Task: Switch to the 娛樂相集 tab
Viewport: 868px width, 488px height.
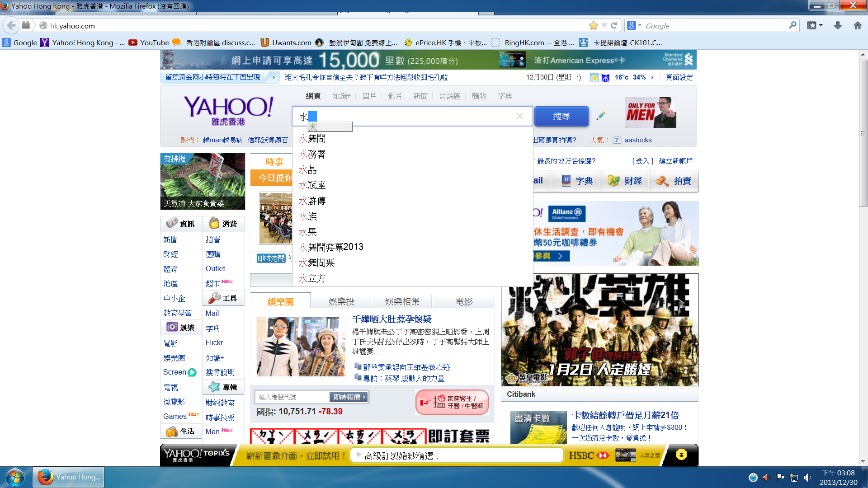Action: tap(402, 301)
